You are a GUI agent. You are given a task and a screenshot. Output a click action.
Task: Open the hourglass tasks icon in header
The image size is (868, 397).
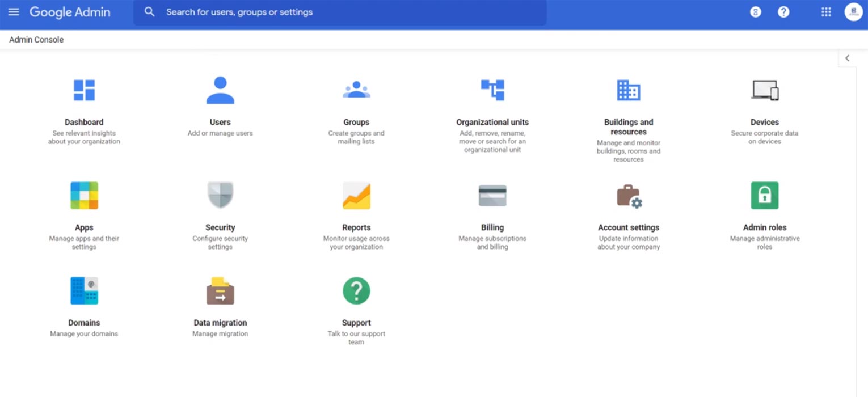(755, 12)
